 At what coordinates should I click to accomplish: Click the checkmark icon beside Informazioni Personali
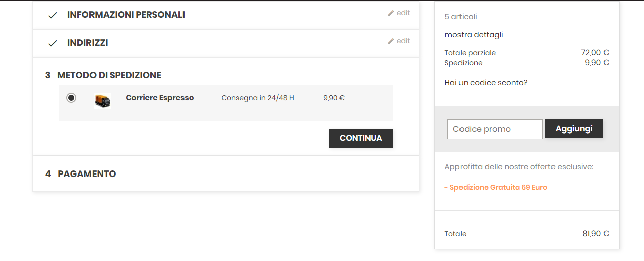point(52,15)
